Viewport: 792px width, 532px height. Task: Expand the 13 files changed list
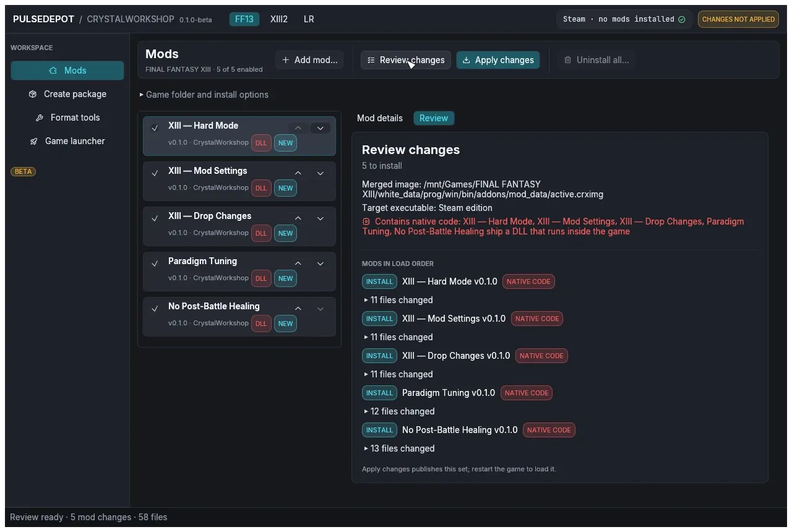pyautogui.click(x=400, y=448)
